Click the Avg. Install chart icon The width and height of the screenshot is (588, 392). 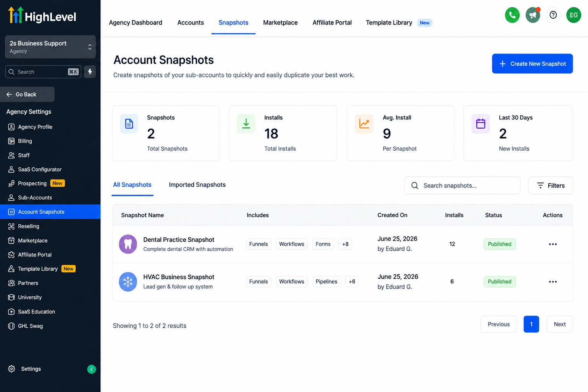tap(364, 124)
